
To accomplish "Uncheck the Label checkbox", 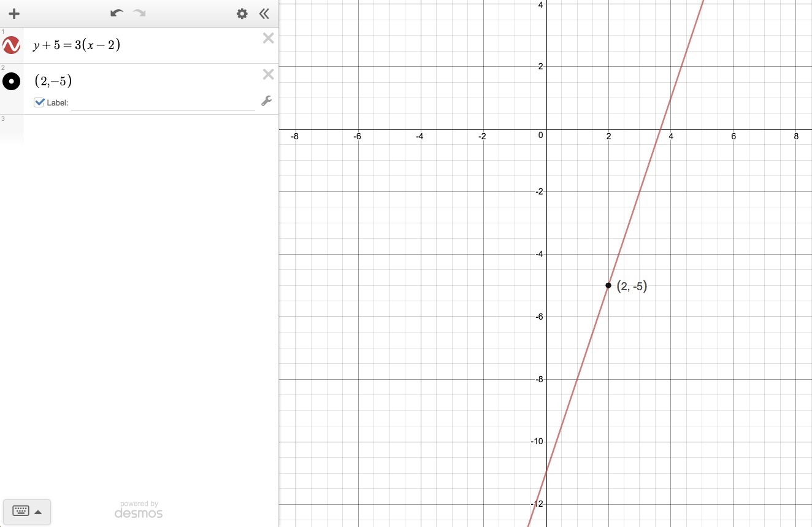I will coord(39,102).
